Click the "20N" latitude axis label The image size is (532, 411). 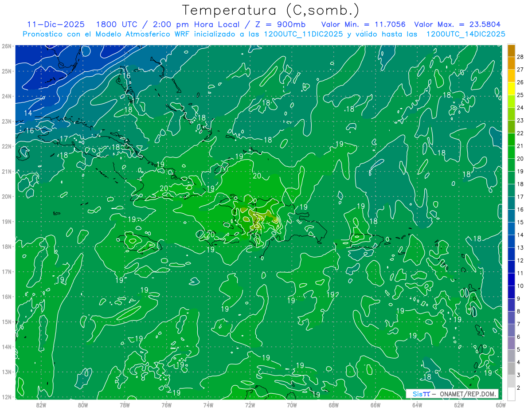7,196
